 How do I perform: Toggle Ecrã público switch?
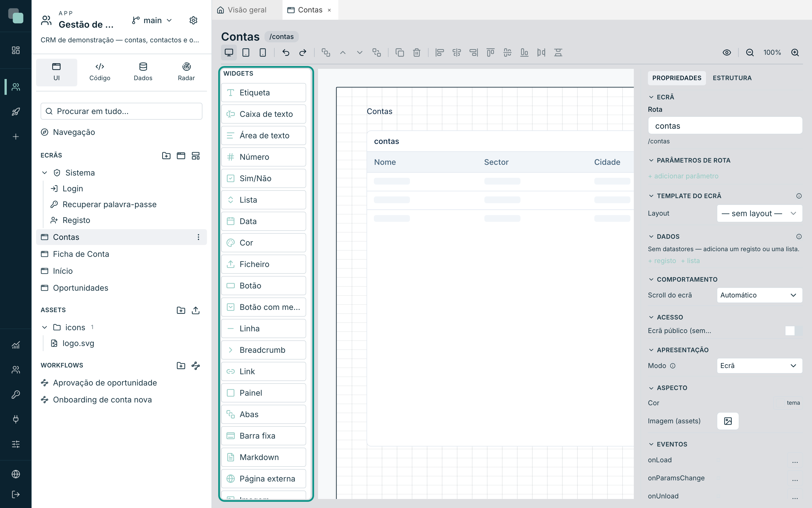pyautogui.click(x=794, y=330)
